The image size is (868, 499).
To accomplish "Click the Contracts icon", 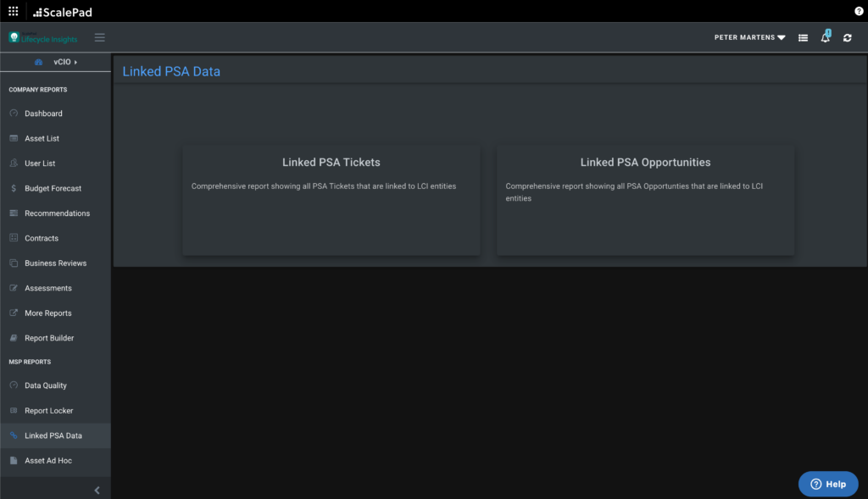I will pos(14,238).
